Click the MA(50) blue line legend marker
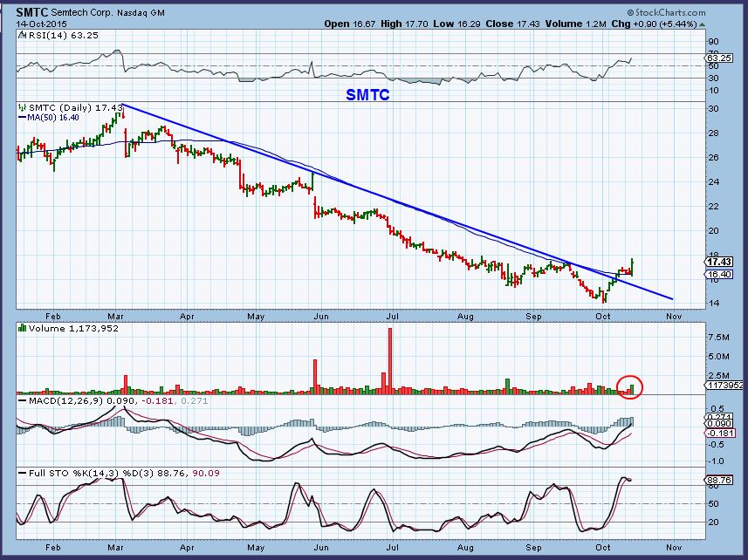The height and width of the screenshot is (560, 748). tap(22, 117)
